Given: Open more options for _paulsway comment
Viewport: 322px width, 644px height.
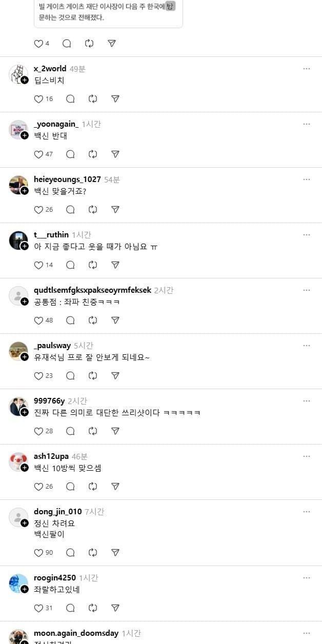Looking at the screenshot, I should tap(307, 346).
